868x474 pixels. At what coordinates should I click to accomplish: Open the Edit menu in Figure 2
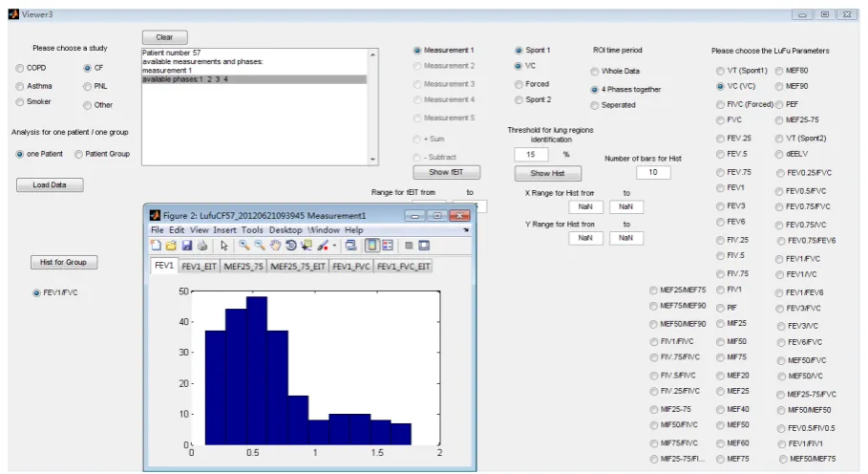tap(177, 229)
